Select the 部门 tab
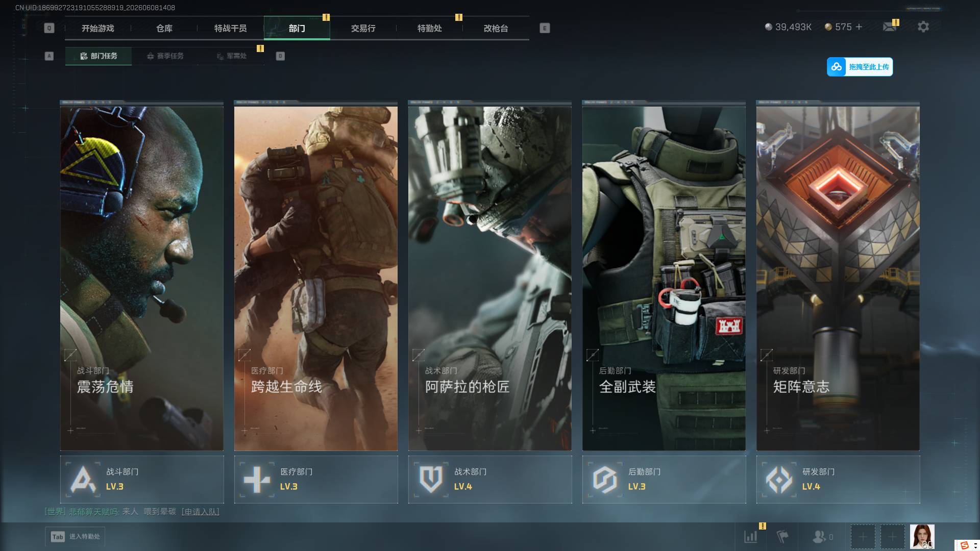 (x=297, y=29)
